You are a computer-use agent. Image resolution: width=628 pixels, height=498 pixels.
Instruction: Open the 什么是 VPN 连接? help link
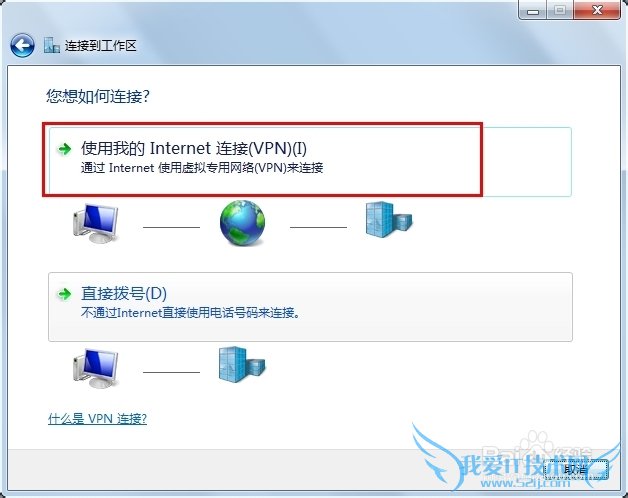point(97,419)
